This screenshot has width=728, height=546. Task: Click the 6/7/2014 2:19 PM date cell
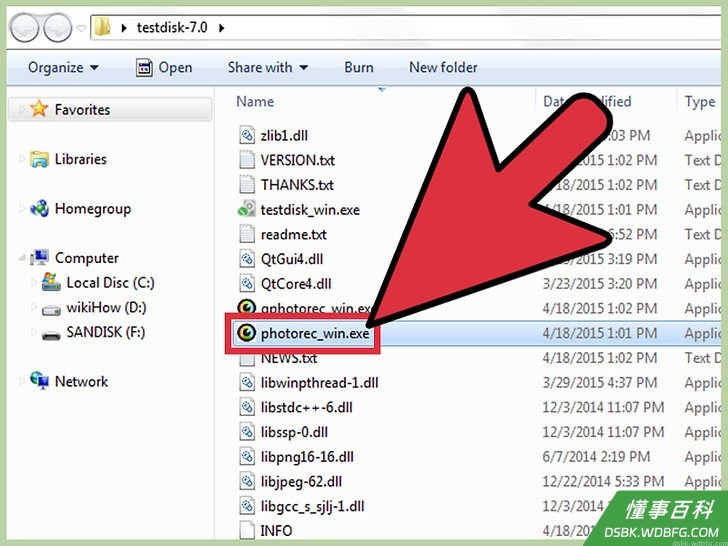(597, 457)
